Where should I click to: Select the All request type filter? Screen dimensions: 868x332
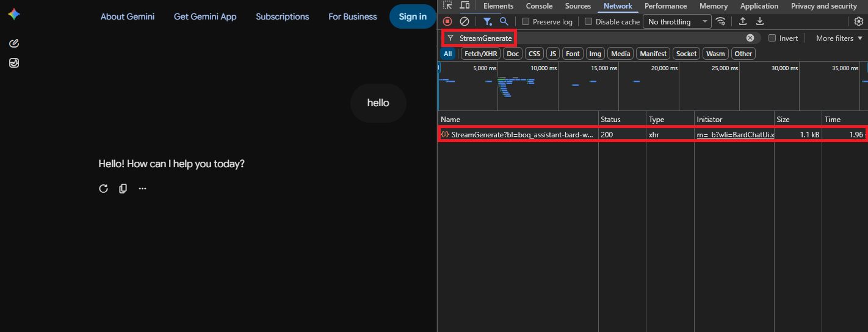(448, 54)
